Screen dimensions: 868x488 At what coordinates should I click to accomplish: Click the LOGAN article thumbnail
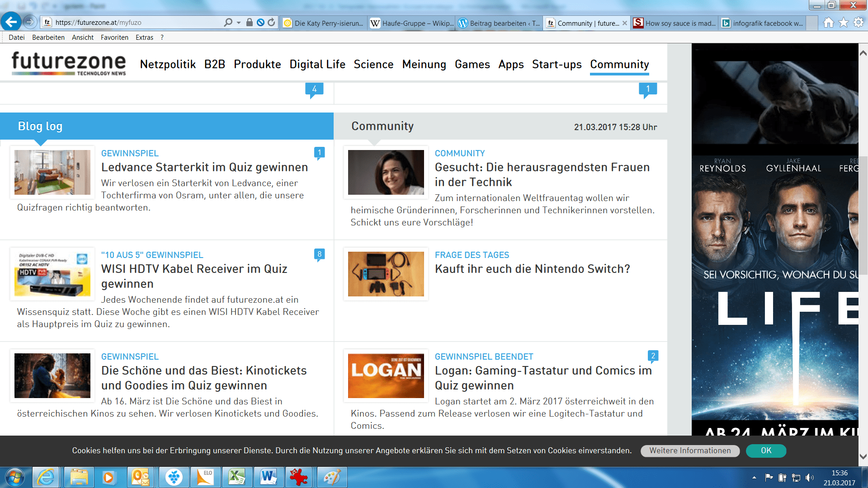(x=386, y=375)
